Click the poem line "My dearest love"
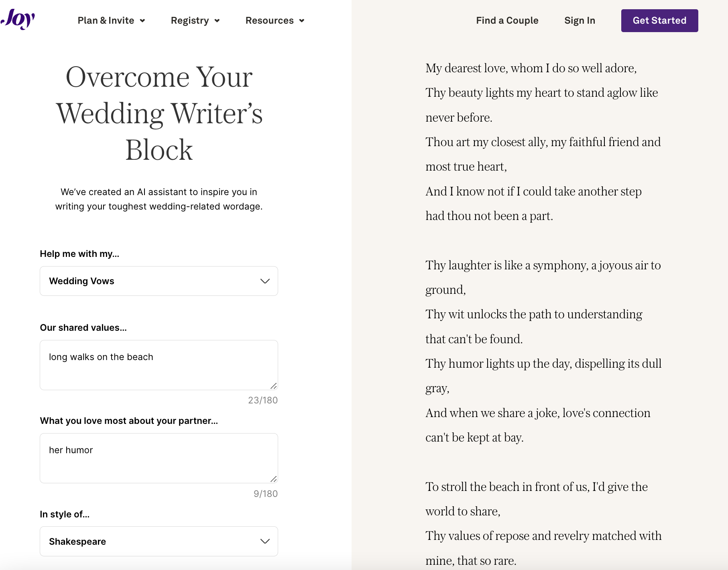The width and height of the screenshot is (728, 570). pos(531,68)
